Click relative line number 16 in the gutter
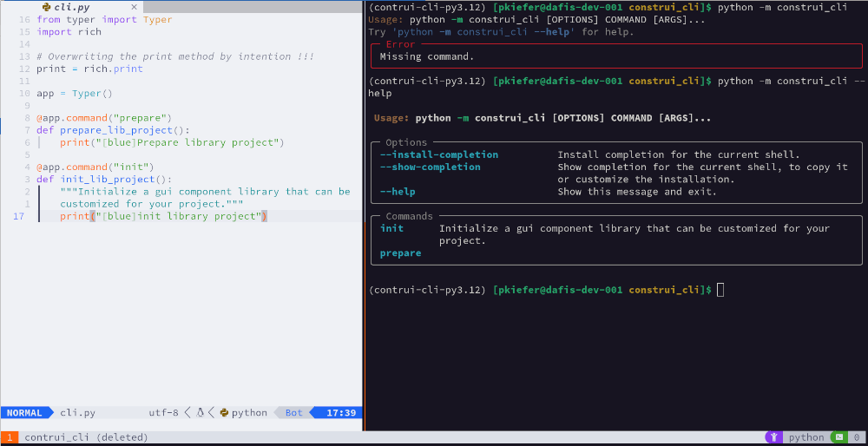Viewport: 868px width, 446px height. tap(24, 20)
